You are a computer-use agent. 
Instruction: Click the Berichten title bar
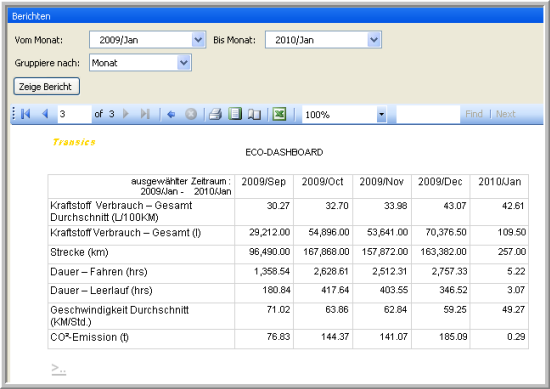point(275,16)
